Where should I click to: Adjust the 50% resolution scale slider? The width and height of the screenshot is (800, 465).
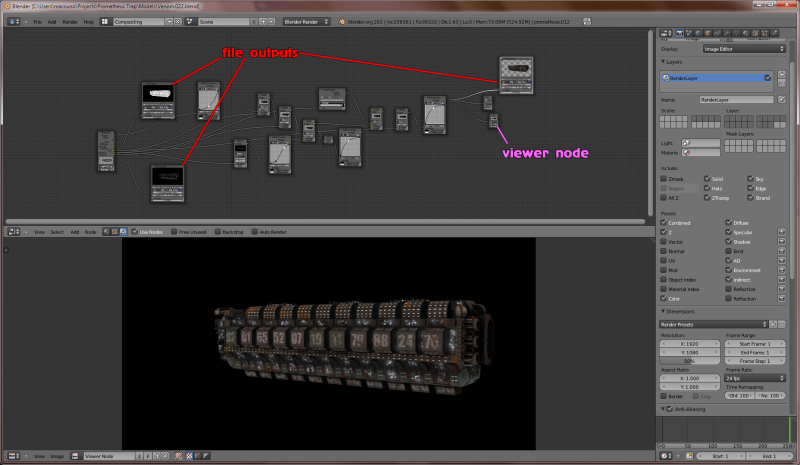(x=689, y=361)
